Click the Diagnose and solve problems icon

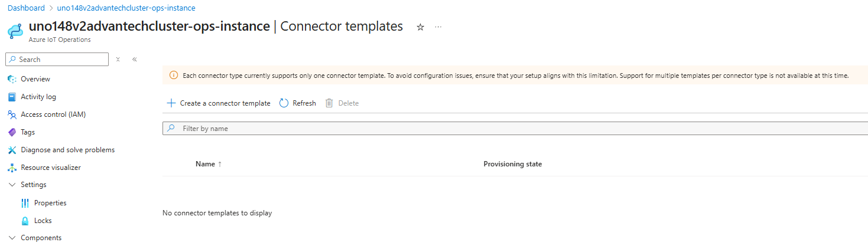pos(12,150)
